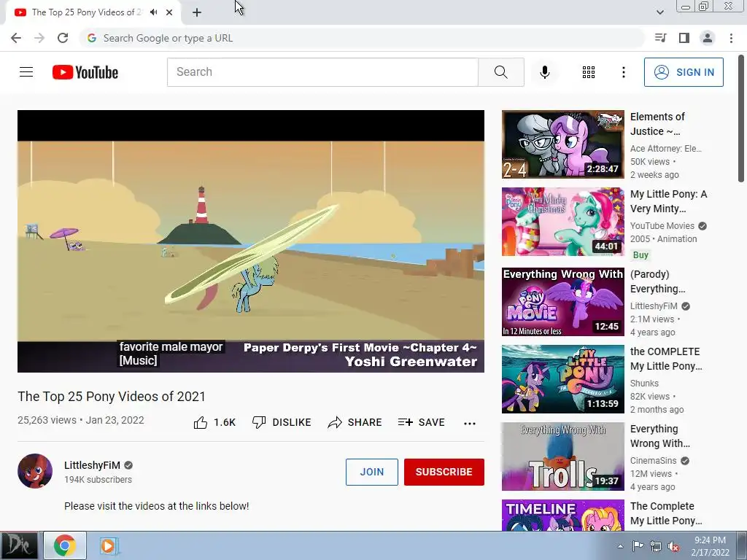Click '194K subscribers' text
The height and width of the screenshot is (560, 747).
click(x=98, y=480)
